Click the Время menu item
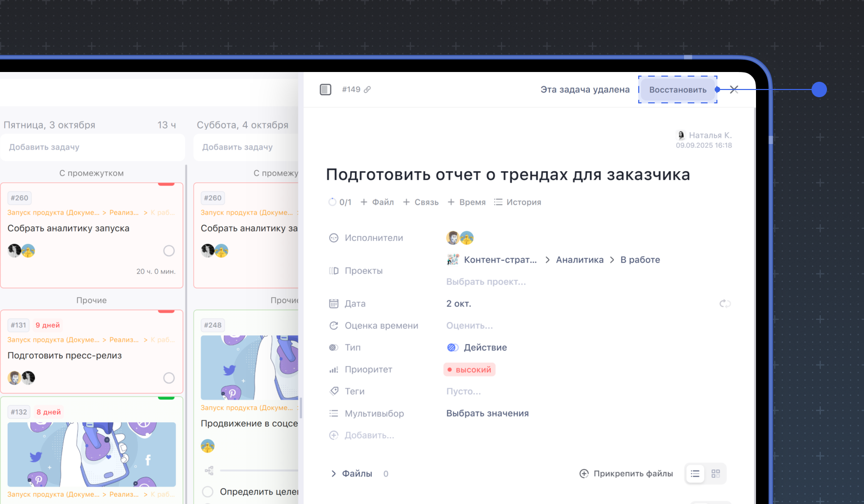 (466, 202)
